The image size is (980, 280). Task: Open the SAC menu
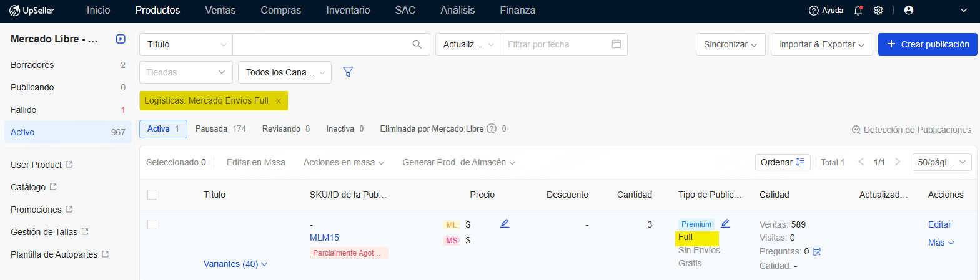(x=405, y=11)
